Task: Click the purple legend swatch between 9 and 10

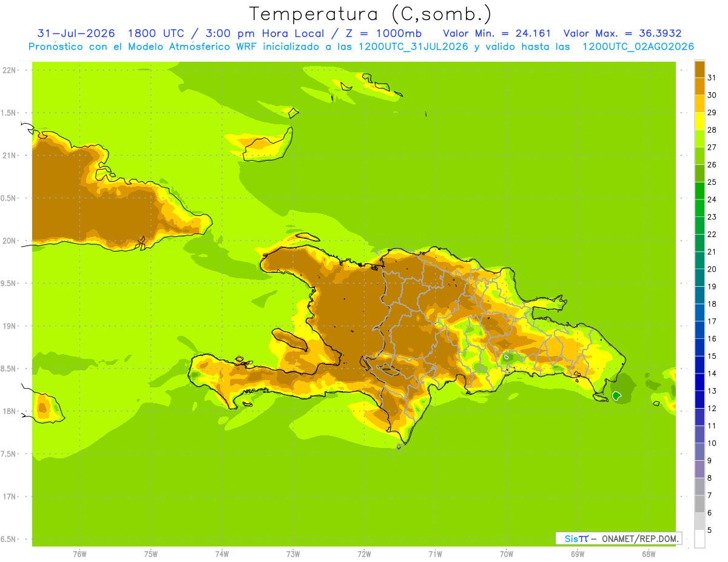Action: [x=699, y=452]
